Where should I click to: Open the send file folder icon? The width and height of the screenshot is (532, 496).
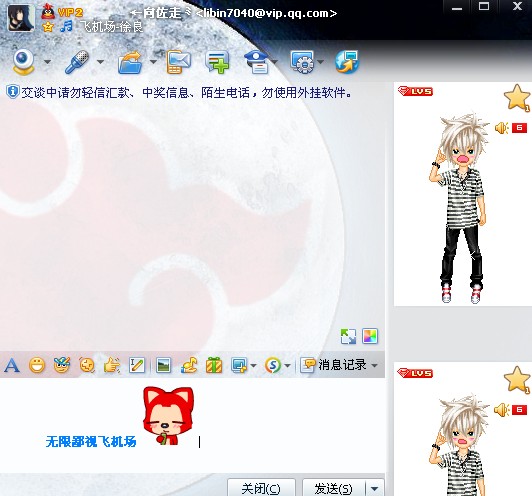[130, 62]
